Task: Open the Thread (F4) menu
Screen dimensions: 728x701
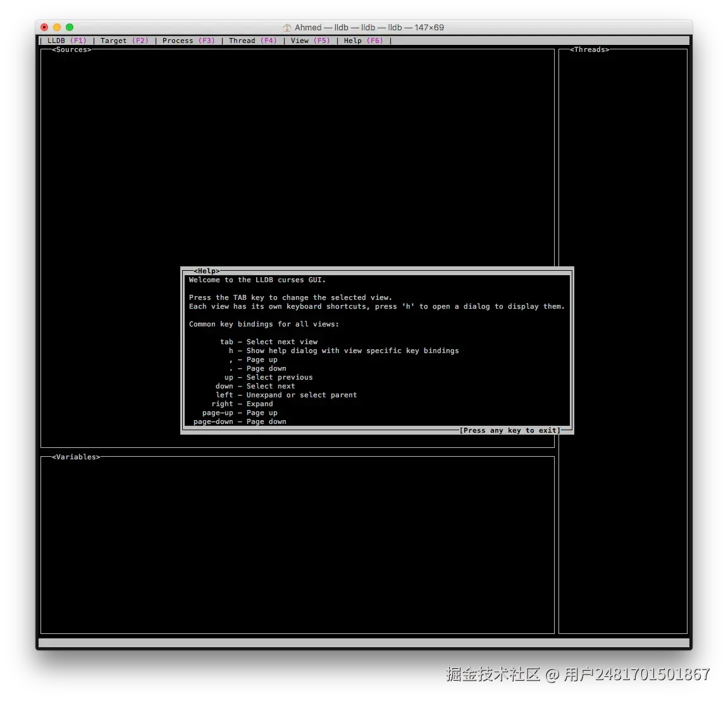Action: point(252,40)
